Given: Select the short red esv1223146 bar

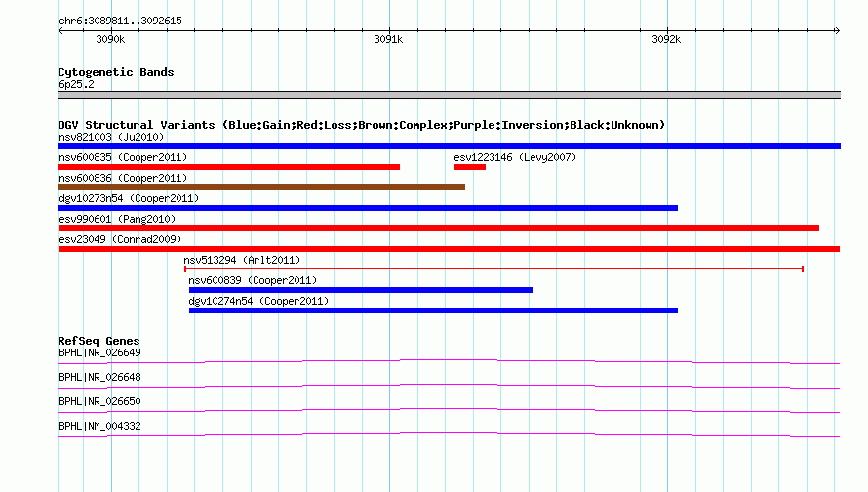Looking at the screenshot, I should coord(470,167).
